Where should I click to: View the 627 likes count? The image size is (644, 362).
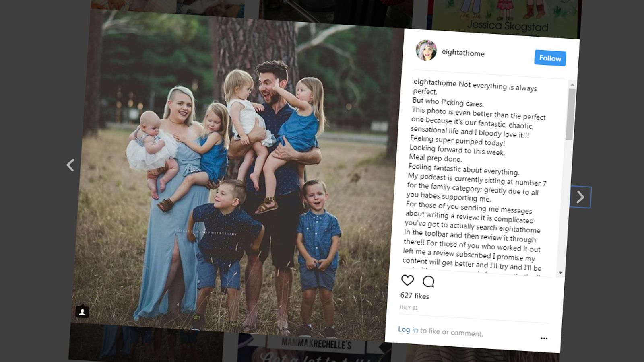(x=415, y=296)
